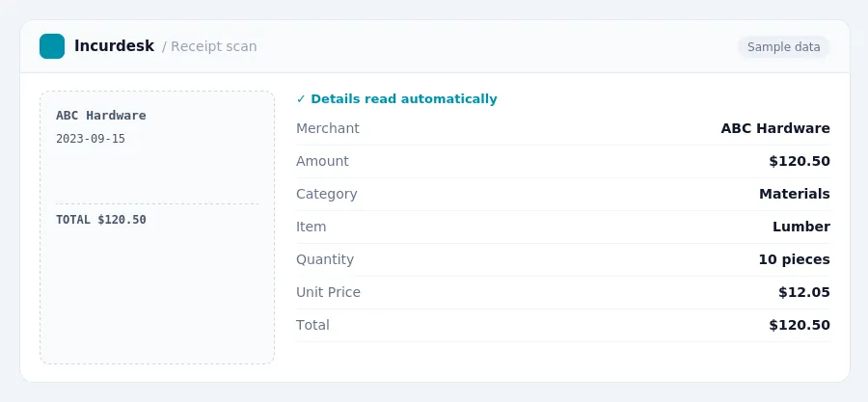Select the Receipt scan breadcrumb

tap(214, 46)
